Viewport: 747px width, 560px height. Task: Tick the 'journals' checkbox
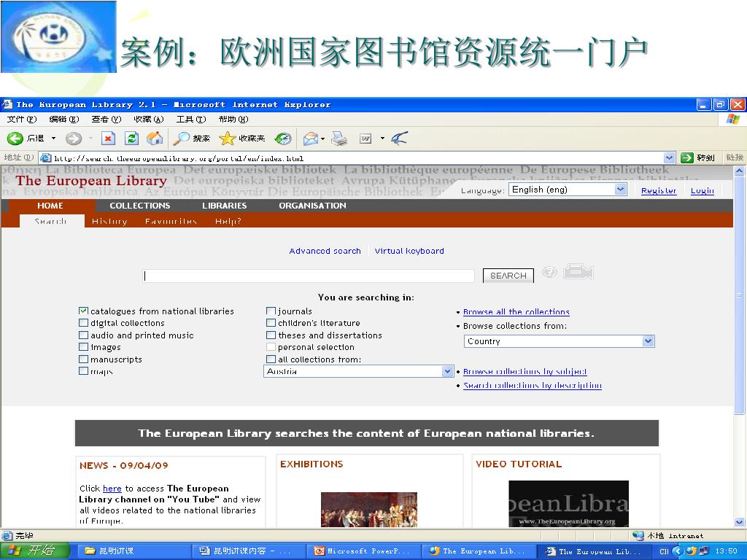(x=271, y=311)
